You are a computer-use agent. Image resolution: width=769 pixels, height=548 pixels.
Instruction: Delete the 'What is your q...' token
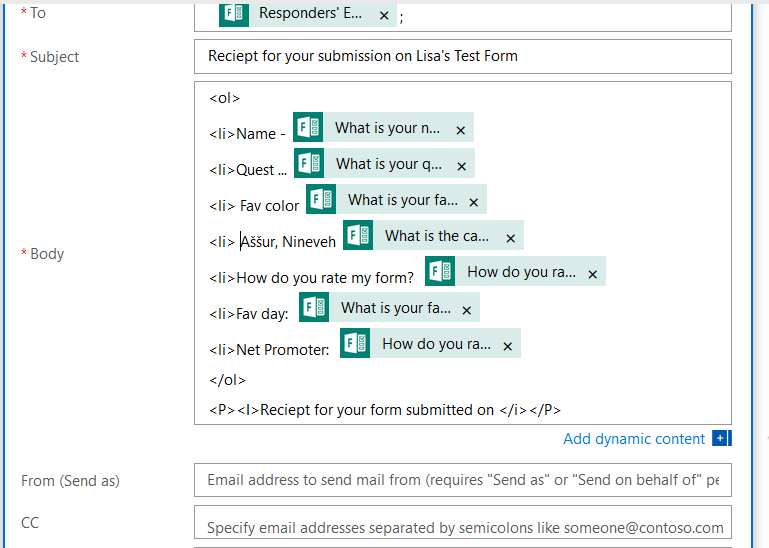[x=461, y=166]
